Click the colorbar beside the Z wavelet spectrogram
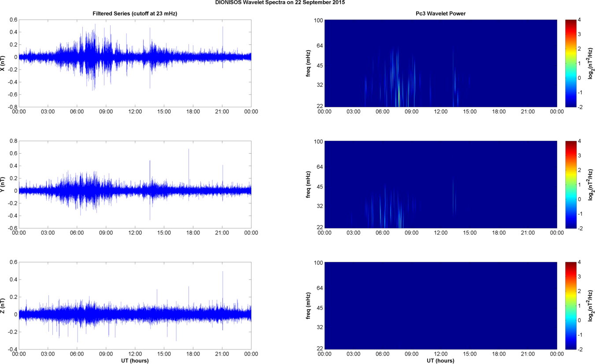595x364 pixels. click(x=570, y=305)
